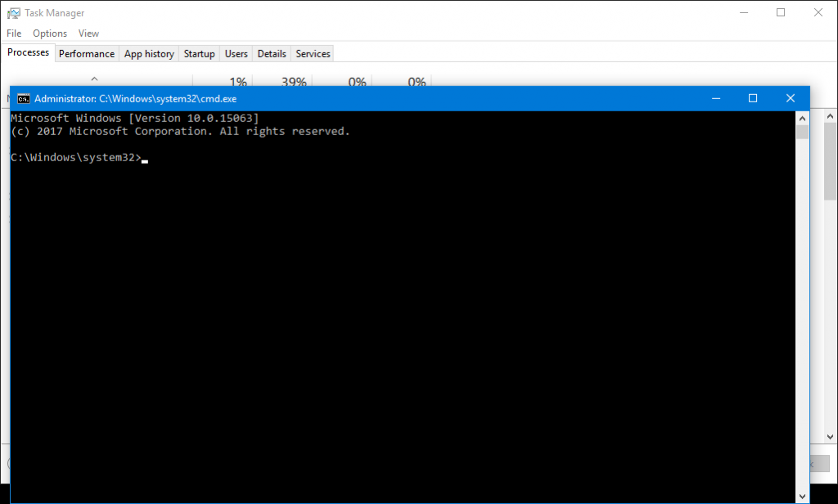Click the cmd.exe icon on the console title bar
The height and width of the screenshot is (504, 838).
[23, 98]
